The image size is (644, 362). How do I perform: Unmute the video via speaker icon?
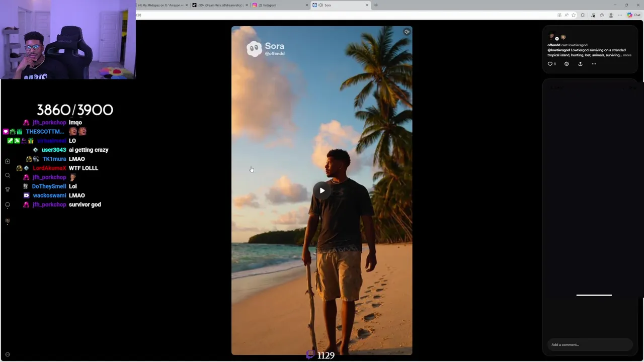(407, 32)
